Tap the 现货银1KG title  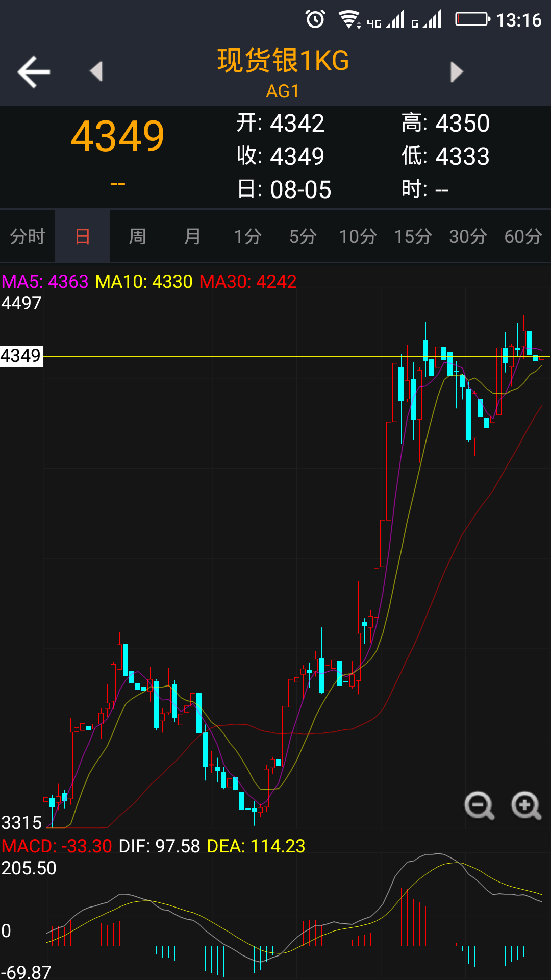coord(283,61)
